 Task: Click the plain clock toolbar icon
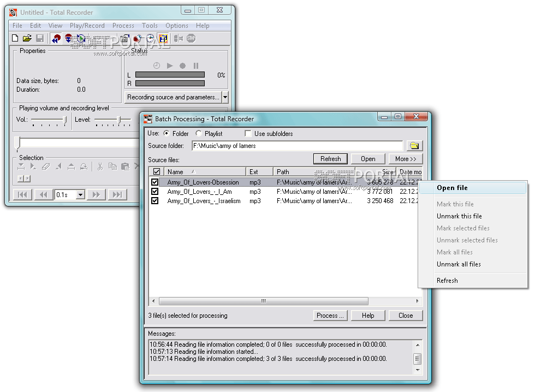pyautogui.click(x=150, y=39)
